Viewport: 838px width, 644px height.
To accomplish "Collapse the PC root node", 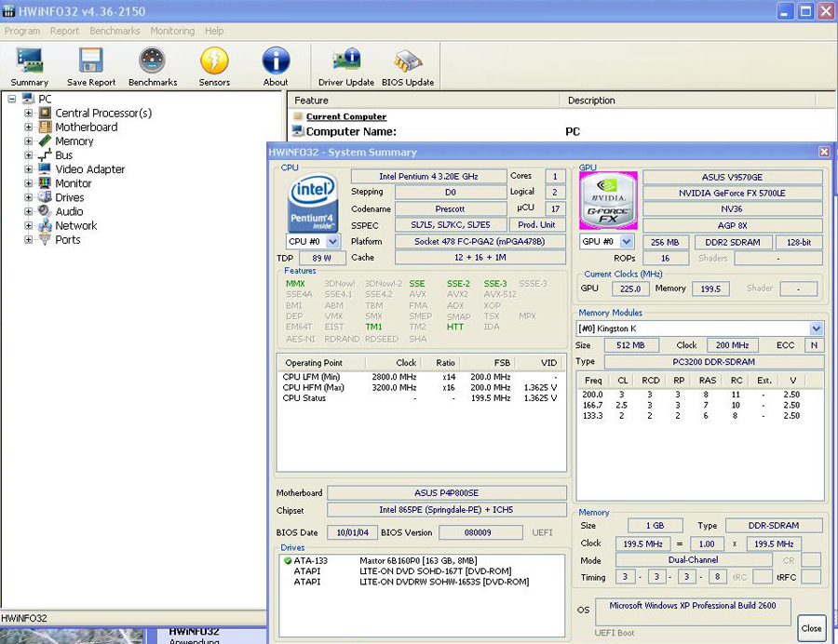I will (x=12, y=99).
